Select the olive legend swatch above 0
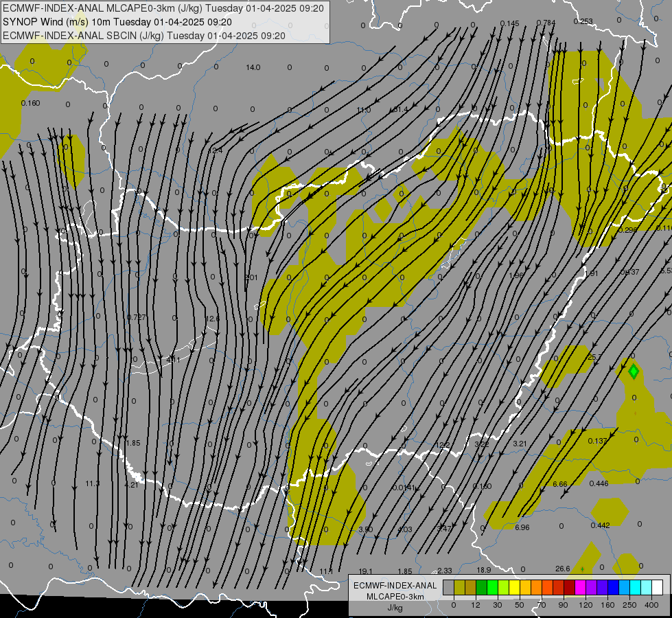The image size is (672, 618). pyautogui.click(x=460, y=587)
